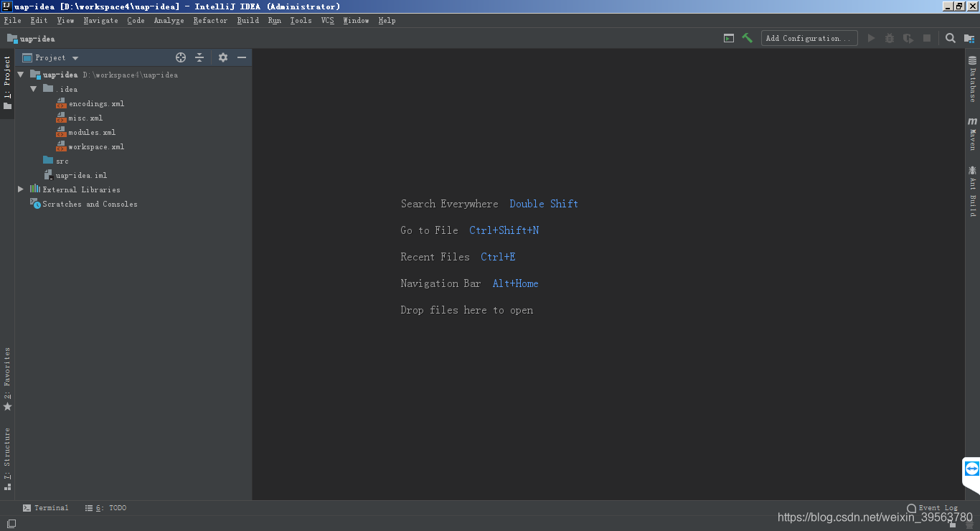Image resolution: width=980 pixels, height=531 pixels.
Task: Open the Analyze menu
Action: 169,20
